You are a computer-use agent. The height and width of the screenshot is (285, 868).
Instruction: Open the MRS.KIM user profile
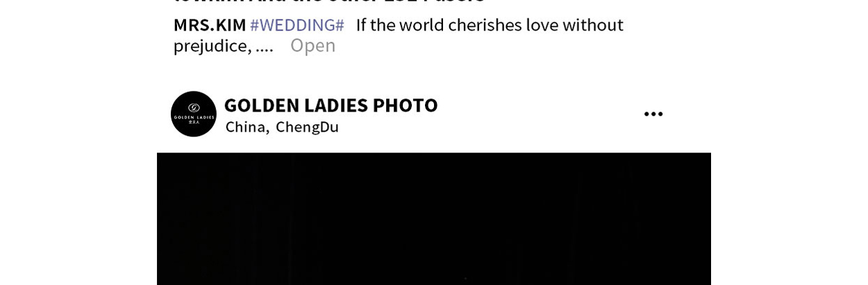[x=210, y=25]
